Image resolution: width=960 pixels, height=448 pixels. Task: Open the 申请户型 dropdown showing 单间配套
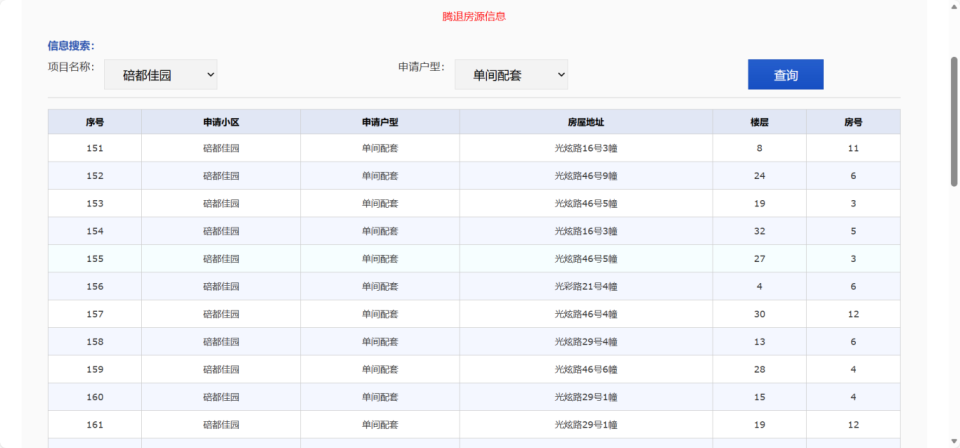click(511, 75)
